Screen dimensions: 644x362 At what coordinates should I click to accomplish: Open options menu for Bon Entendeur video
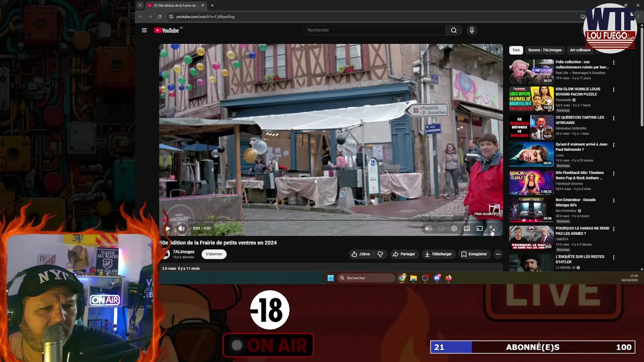613,201
